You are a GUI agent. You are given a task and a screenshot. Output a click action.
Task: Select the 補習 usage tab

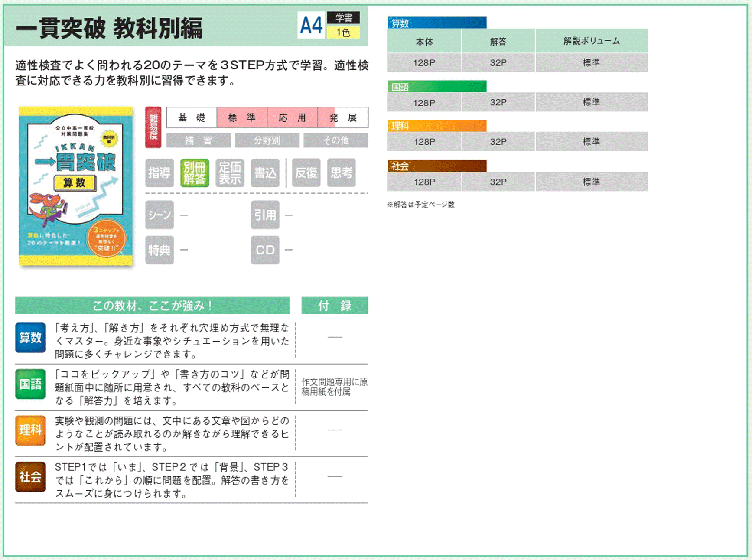coord(199,140)
